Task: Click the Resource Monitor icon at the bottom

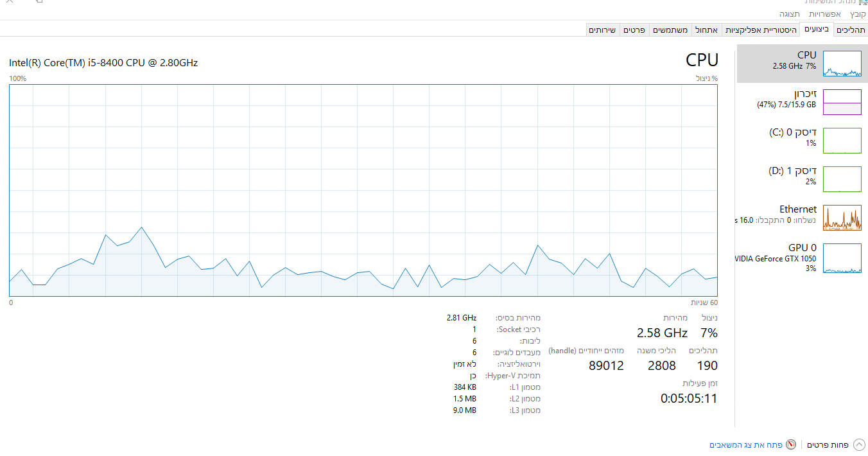Action: pyautogui.click(x=791, y=444)
